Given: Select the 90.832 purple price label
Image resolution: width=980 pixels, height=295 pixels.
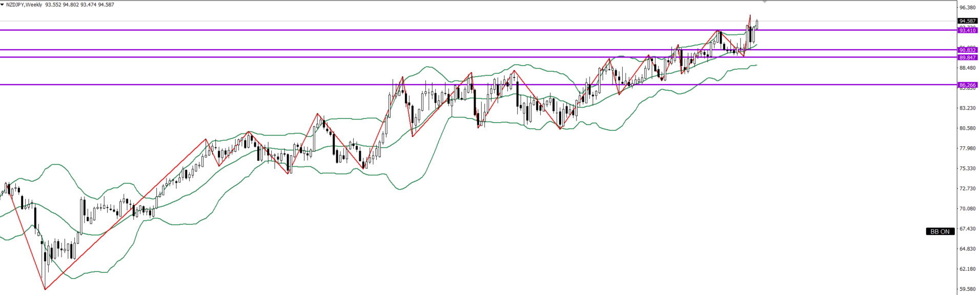Looking at the screenshot, I should coord(967,50).
